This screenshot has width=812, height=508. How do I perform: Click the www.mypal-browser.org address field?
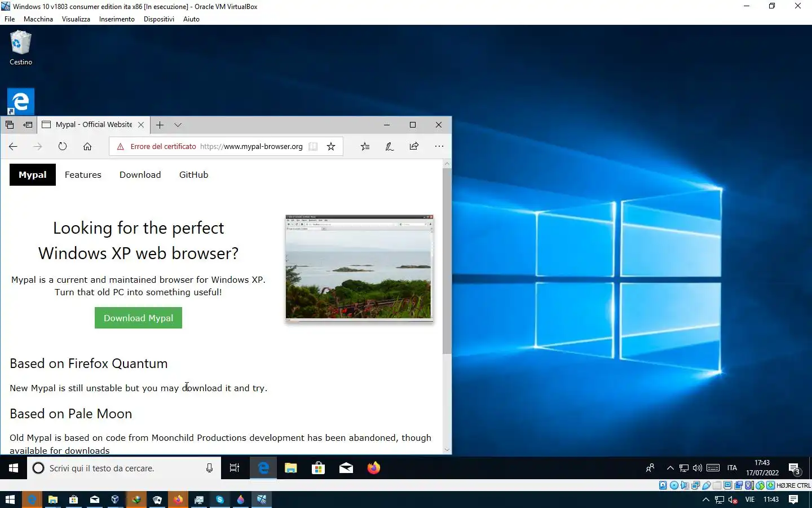point(251,146)
